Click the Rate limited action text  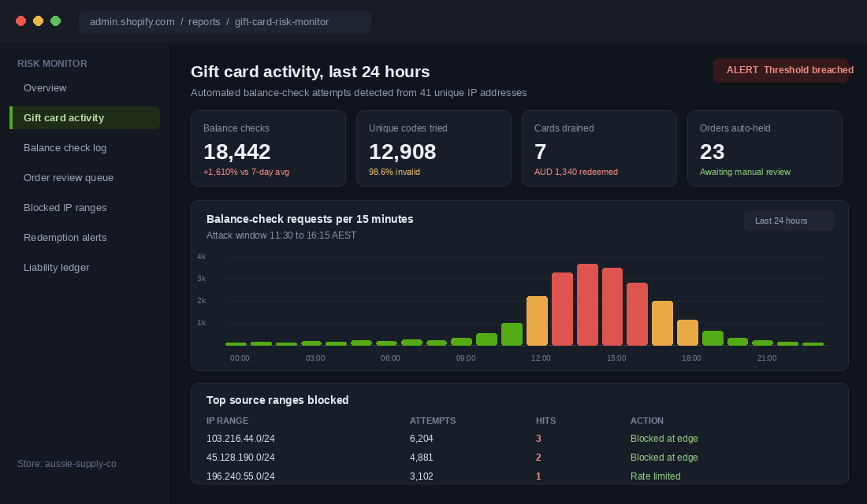pyautogui.click(x=655, y=476)
